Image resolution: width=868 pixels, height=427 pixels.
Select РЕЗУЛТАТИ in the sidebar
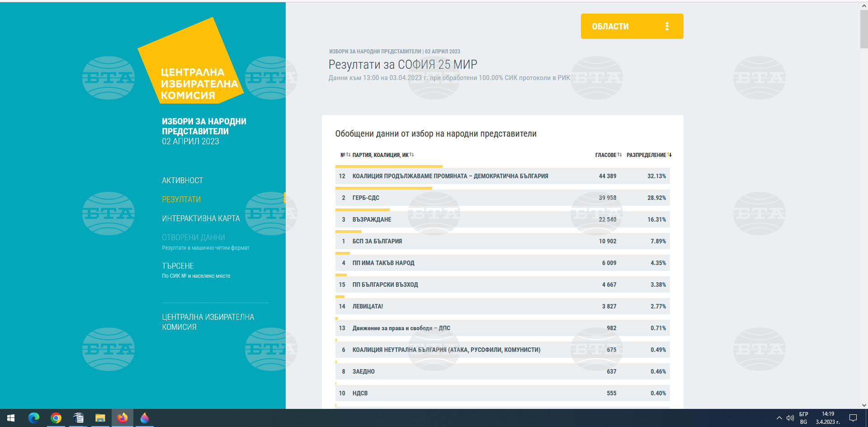(181, 199)
